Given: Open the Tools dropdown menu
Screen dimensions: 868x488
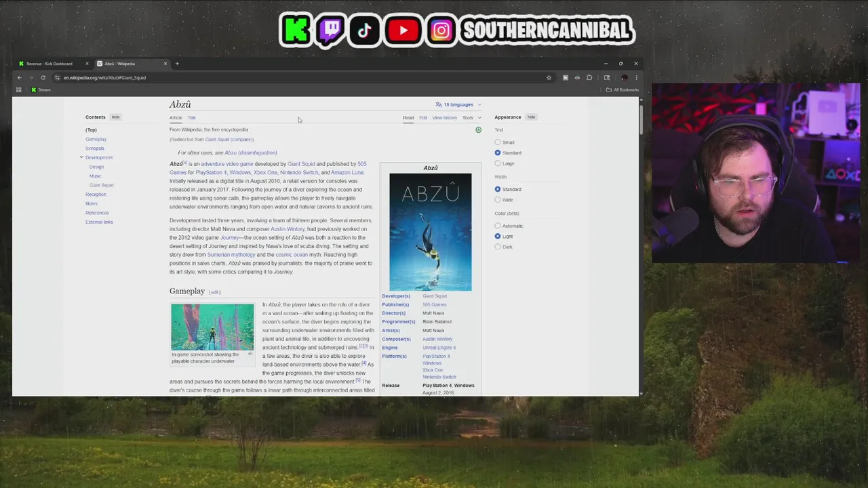Looking at the screenshot, I should coord(471,118).
